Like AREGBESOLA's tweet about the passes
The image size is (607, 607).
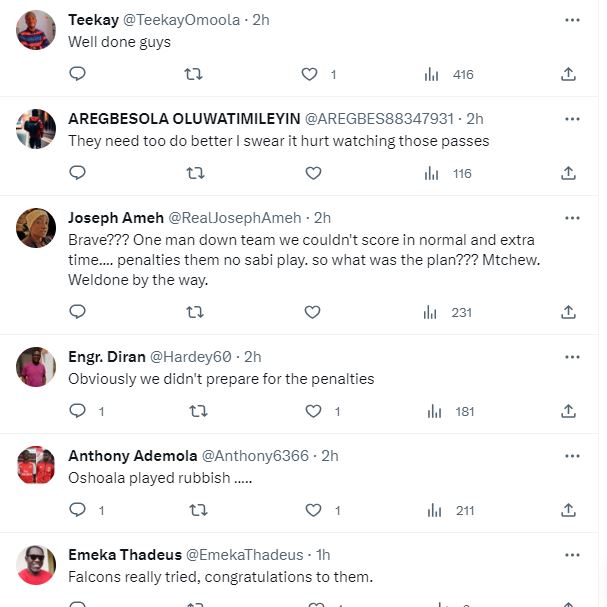(312, 173)
